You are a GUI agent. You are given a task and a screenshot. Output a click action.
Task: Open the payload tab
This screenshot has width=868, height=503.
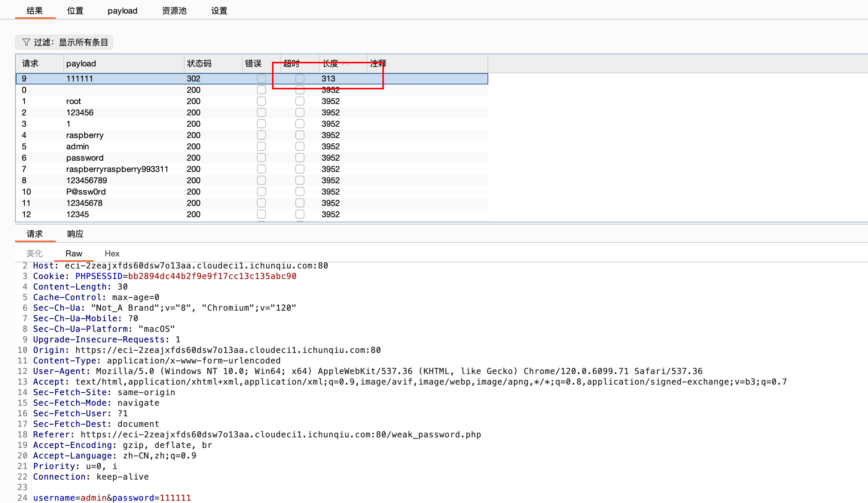pos(122,11)
